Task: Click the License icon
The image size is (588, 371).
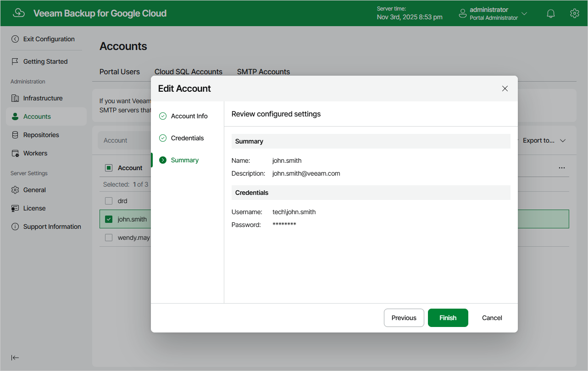Action: tap(15, 208)
